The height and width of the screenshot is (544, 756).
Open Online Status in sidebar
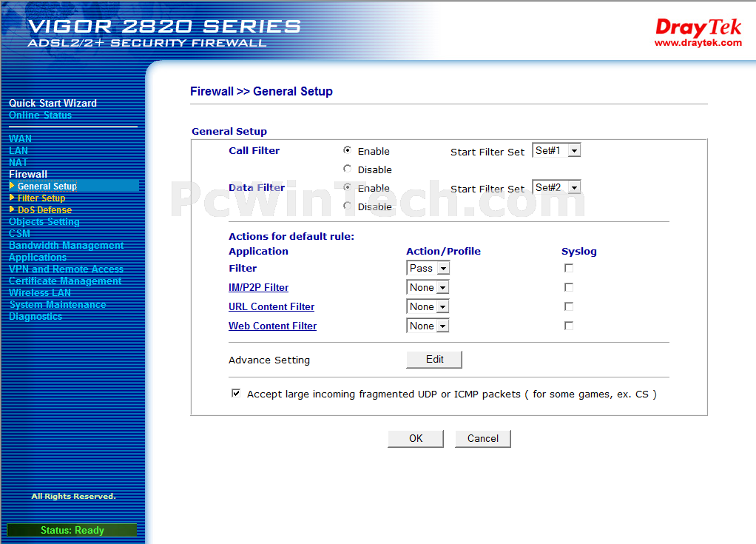tap(40, 115)
